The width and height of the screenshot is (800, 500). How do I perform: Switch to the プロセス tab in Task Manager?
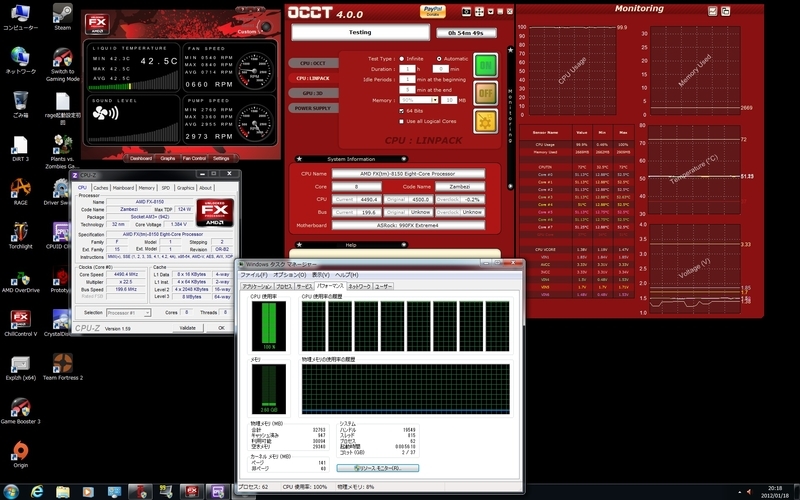pos(284,286)
